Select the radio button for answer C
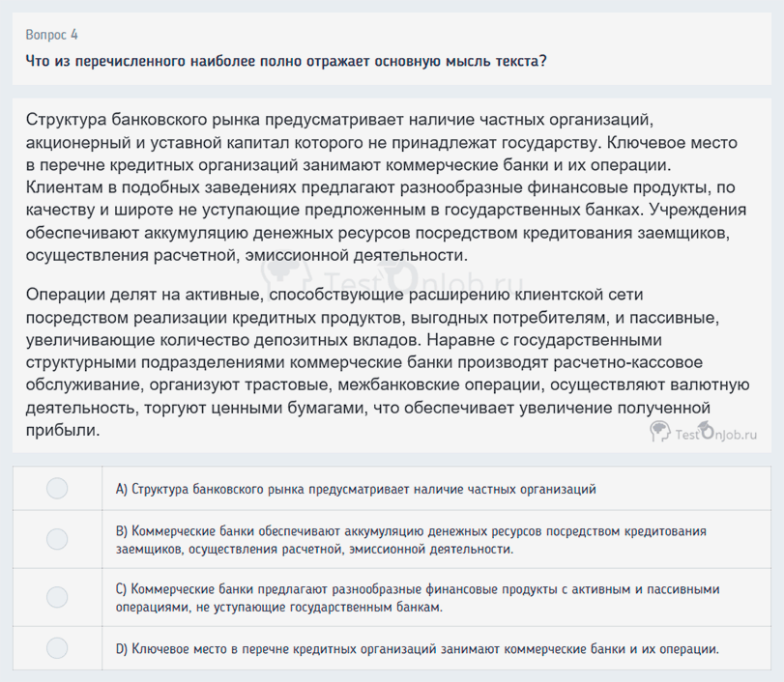 [x=56, y=597]
